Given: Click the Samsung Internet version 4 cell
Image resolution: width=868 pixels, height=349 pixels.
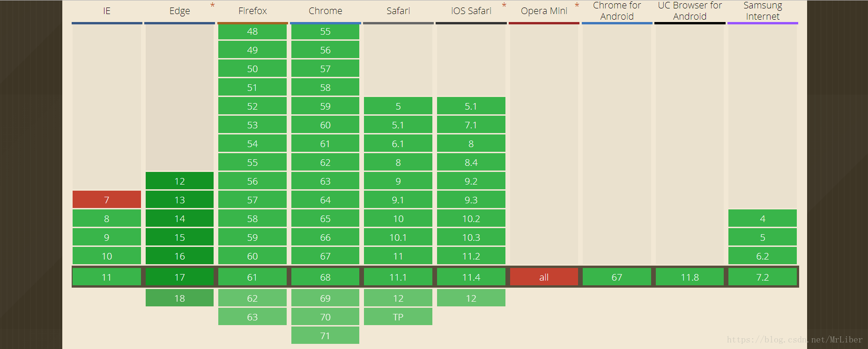Looking at the screenshot, I should pyautogui.click(x=763, y=218).
